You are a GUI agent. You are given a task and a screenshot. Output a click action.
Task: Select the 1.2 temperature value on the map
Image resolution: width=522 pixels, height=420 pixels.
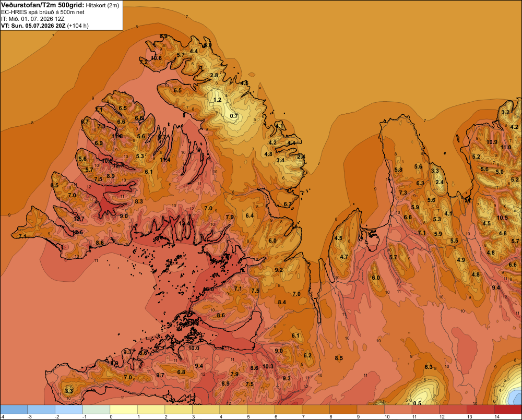coord(217,100)
